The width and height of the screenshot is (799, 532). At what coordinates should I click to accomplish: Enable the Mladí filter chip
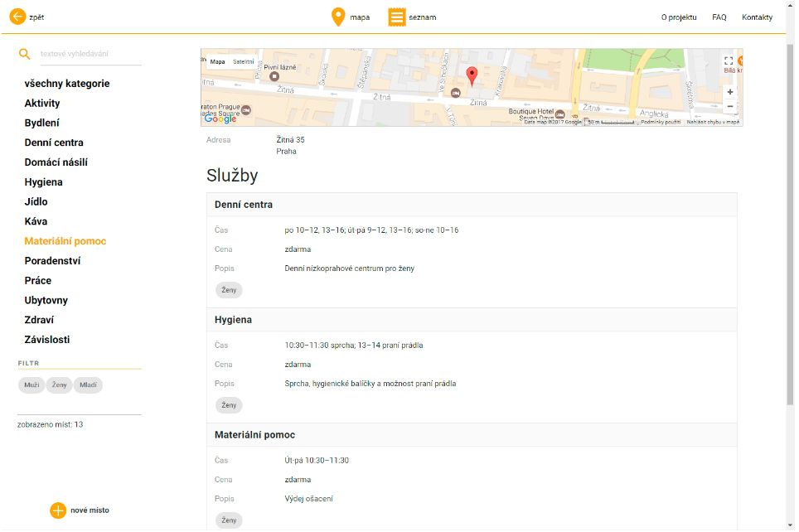click(88, 385)
